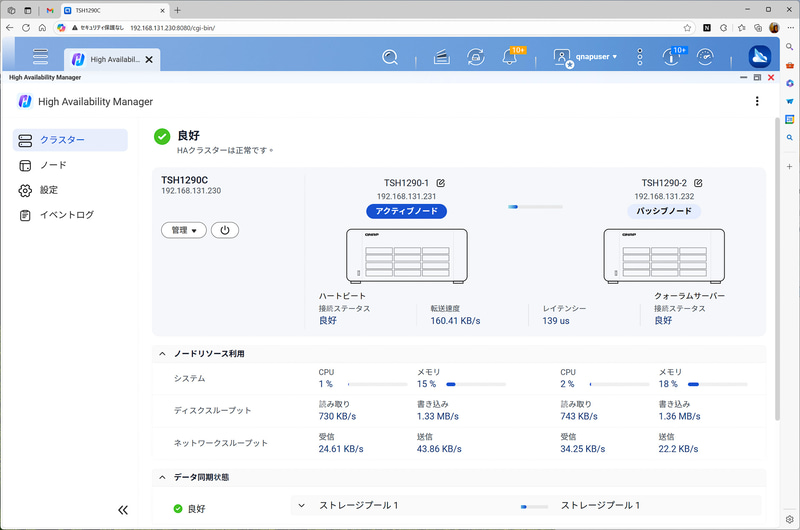Image resolution: width=800 pixels, height=530 pixels.
Task: Select ノード in the sidebar
Action: pos(70,165)
